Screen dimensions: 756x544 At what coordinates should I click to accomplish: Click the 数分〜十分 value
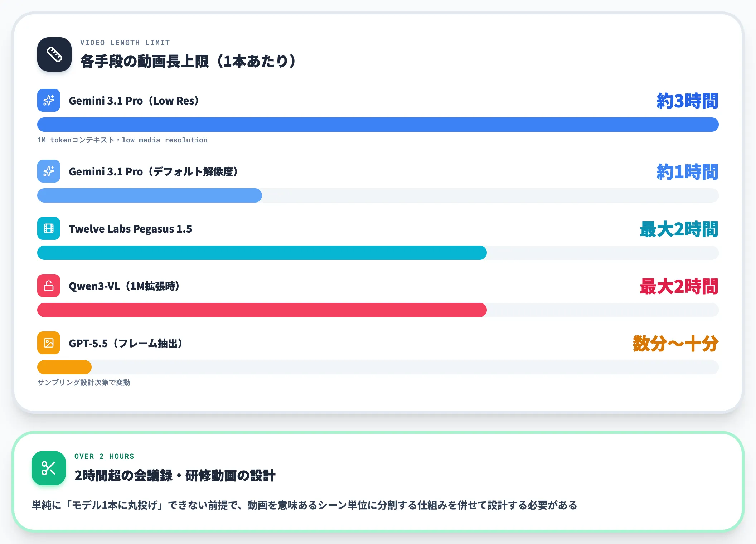675,344
